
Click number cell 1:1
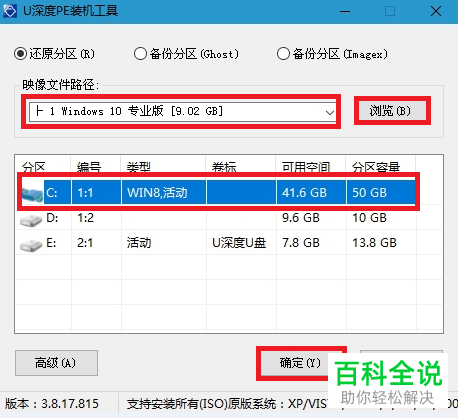[x=85, y=193]
